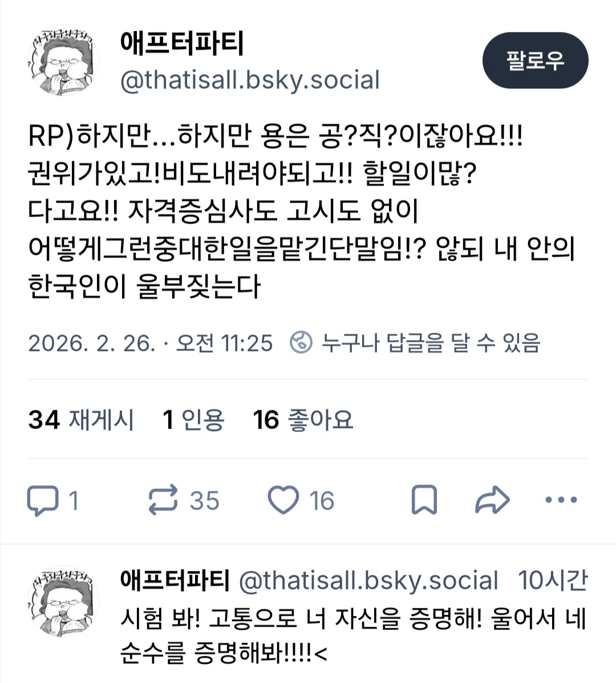The height and width of the screenshot is (683, 616).
Task: Open the main post author's avatar
Action: click(63, 60)
